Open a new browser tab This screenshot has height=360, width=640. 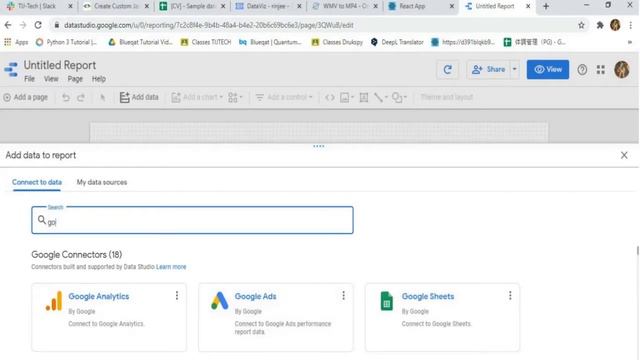point(546,6)
